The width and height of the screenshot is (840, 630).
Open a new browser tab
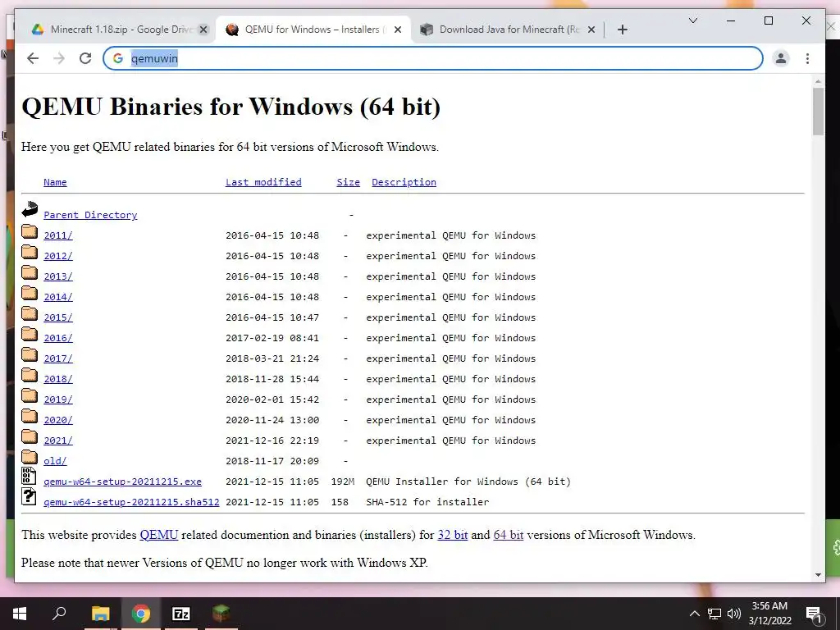pos(622,30)
